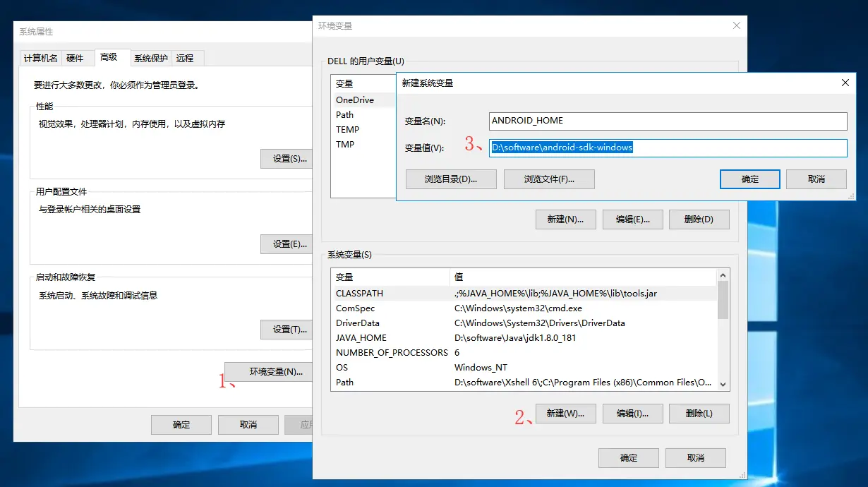Switch to the 计算机名 tab

click(x=40, y=58)
